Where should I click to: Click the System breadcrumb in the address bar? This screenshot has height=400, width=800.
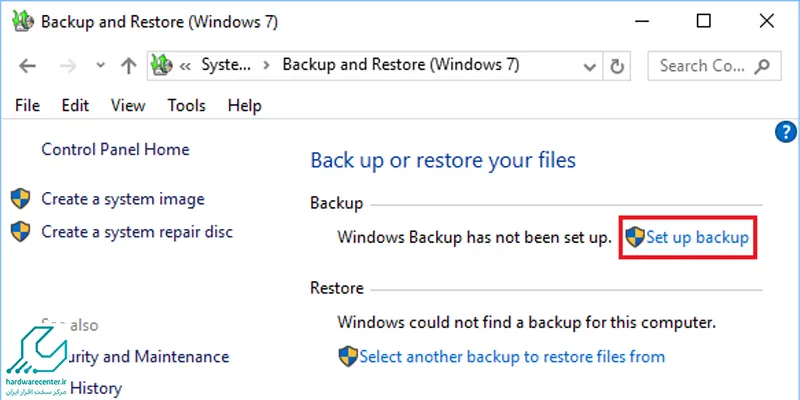pos(227,65)
